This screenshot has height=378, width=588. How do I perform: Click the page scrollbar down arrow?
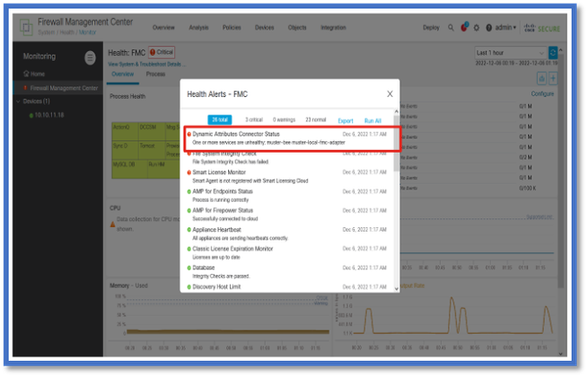(x=560, y=353)
